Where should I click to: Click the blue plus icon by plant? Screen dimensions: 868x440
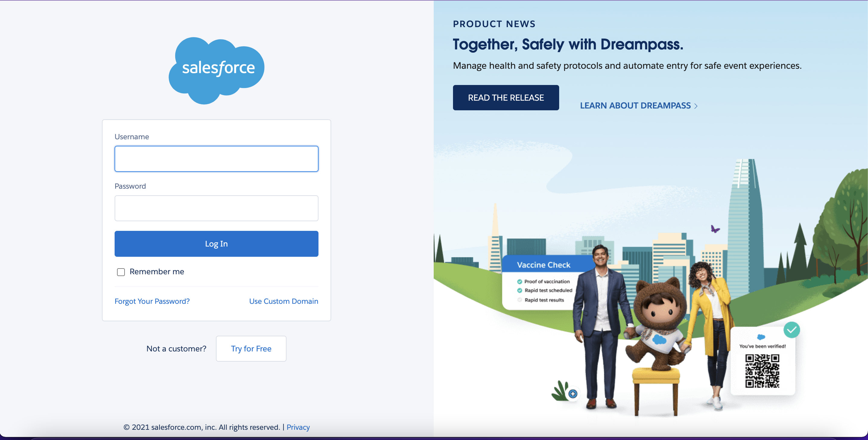click(x=573, y=394)
